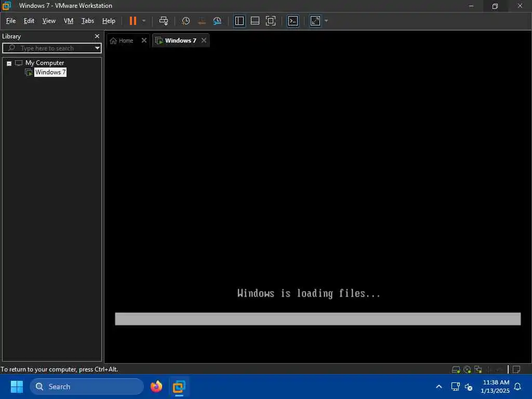This screenshot has width=532, height=399.
Task: Enter full screen mode
Action: coord(270,21)
